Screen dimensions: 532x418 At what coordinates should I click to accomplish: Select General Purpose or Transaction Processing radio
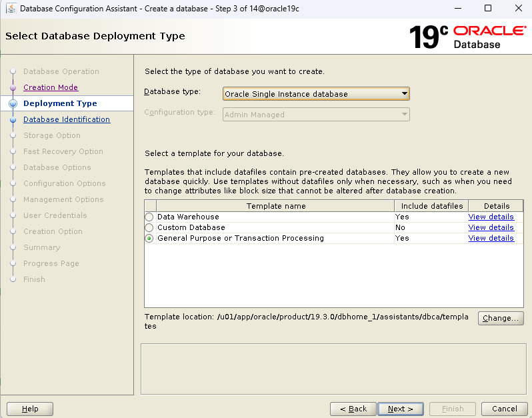(149, 239)
